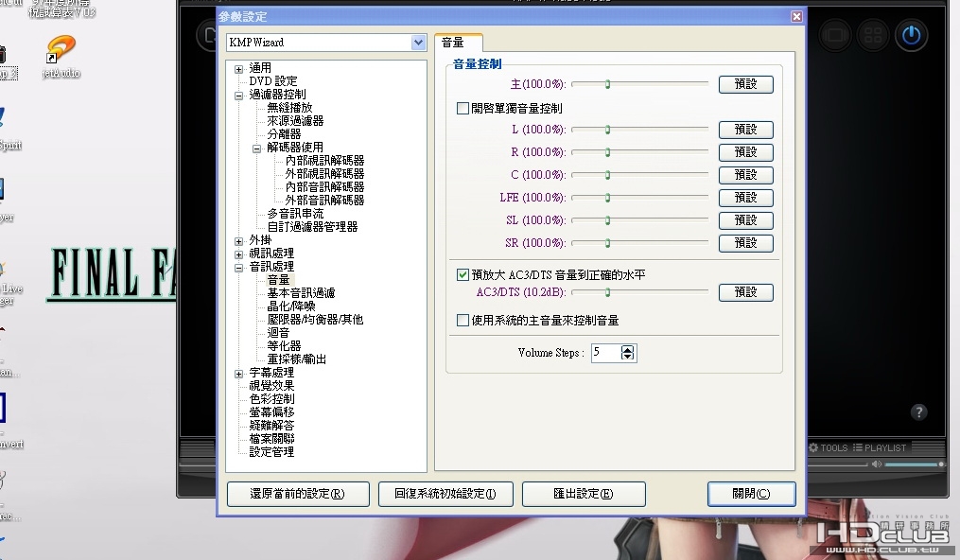This screenshot has height=560, width=960.
Task: Select 分離器 in the tree
Action: (x=284, y=134)
